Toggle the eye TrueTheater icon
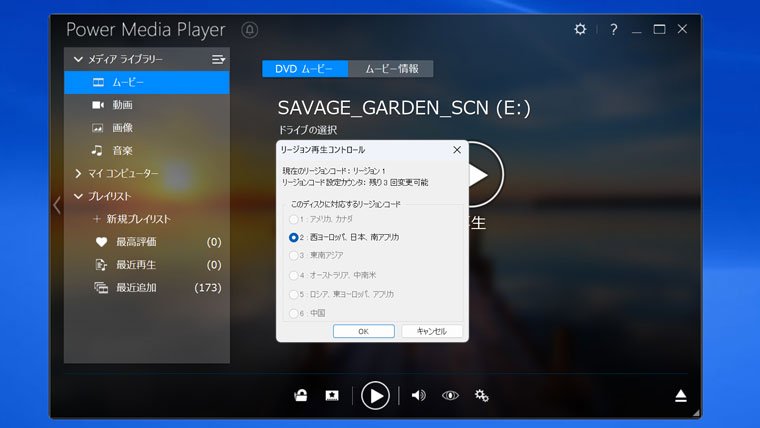This screenshot has width=760, height=428. point(450,396)
